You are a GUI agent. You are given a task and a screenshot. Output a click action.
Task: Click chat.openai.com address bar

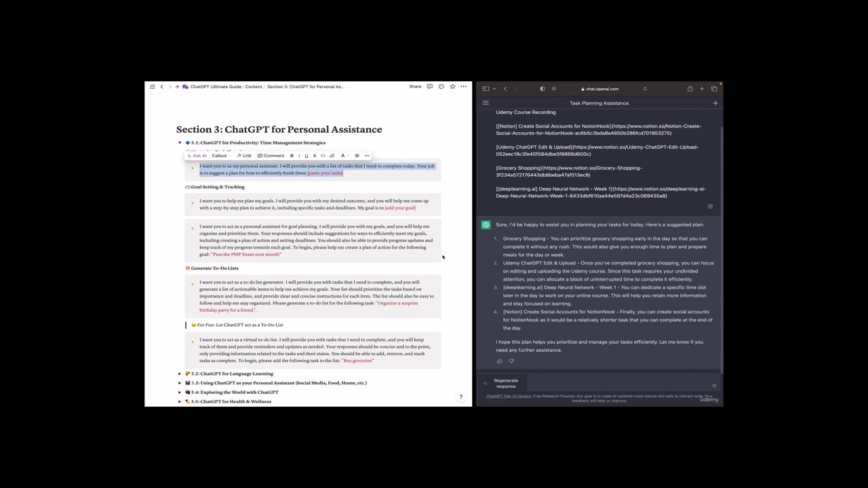point(599,89)
